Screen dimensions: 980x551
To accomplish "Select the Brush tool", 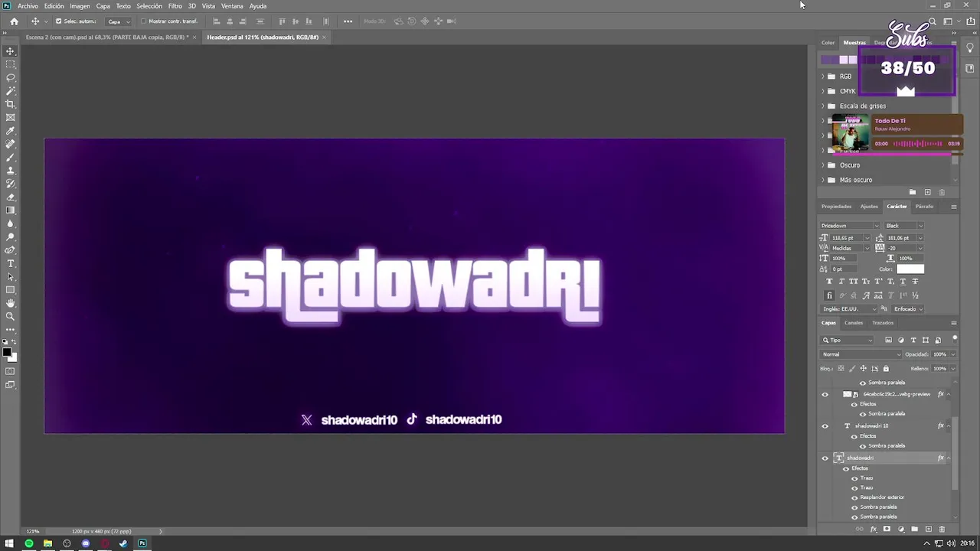I will 10,157.
